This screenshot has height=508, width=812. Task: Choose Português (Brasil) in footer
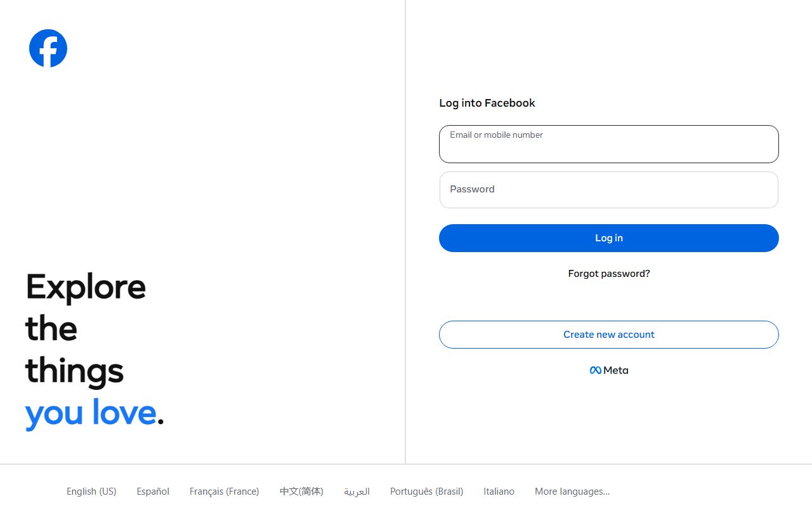426,491
